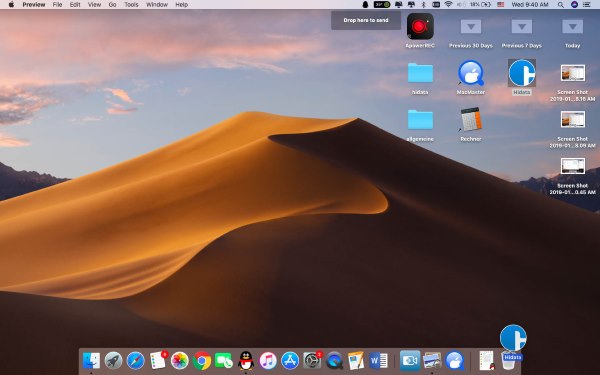Open the Apple menu

pos(11,5)
